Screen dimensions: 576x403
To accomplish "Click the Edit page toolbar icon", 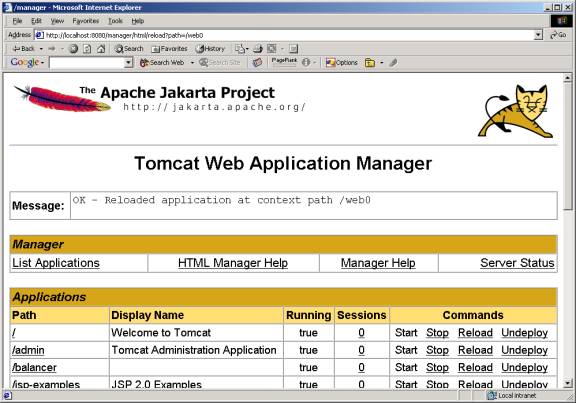I will point(272,48).
